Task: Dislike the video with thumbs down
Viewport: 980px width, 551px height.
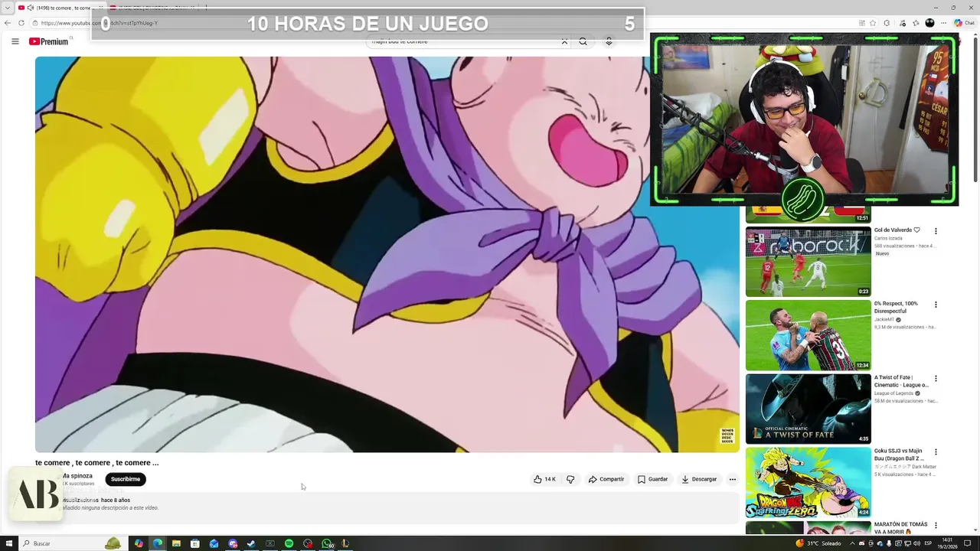Action: 570,479
